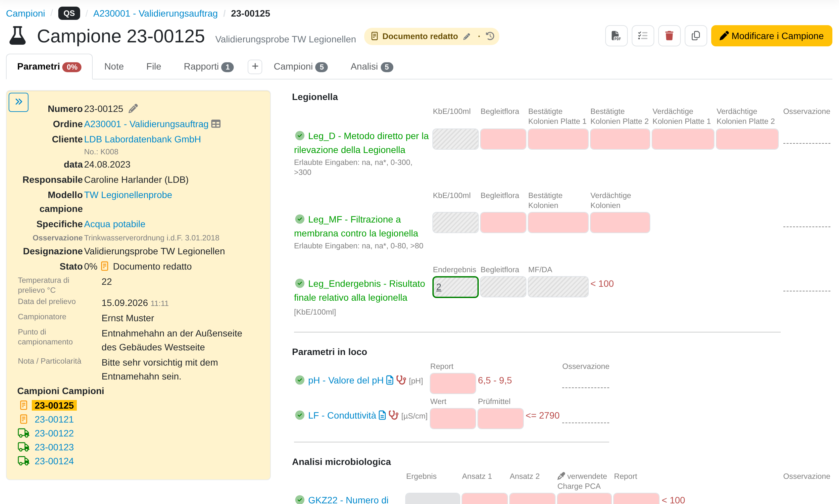Delete sample with the red trash icon

pos(669,36)
